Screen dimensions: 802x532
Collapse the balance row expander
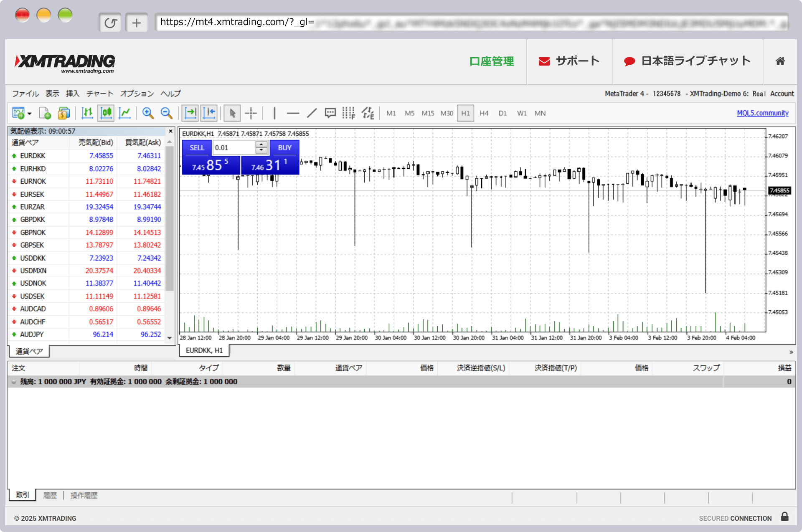pos(14,382)
